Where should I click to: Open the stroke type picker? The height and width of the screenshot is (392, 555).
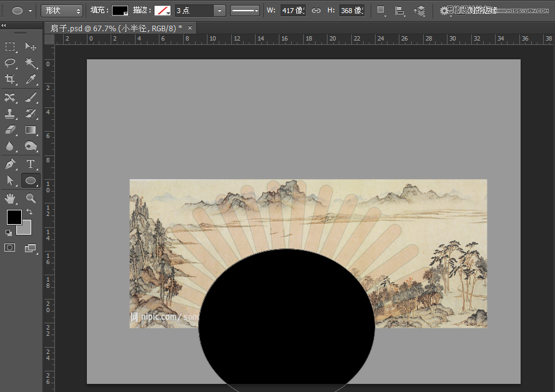click(161, 10)
